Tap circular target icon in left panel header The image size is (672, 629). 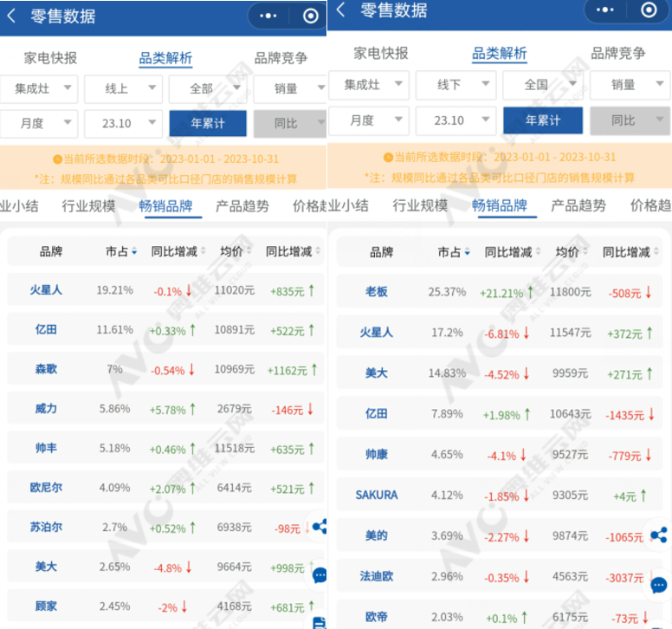click(311, 16)
